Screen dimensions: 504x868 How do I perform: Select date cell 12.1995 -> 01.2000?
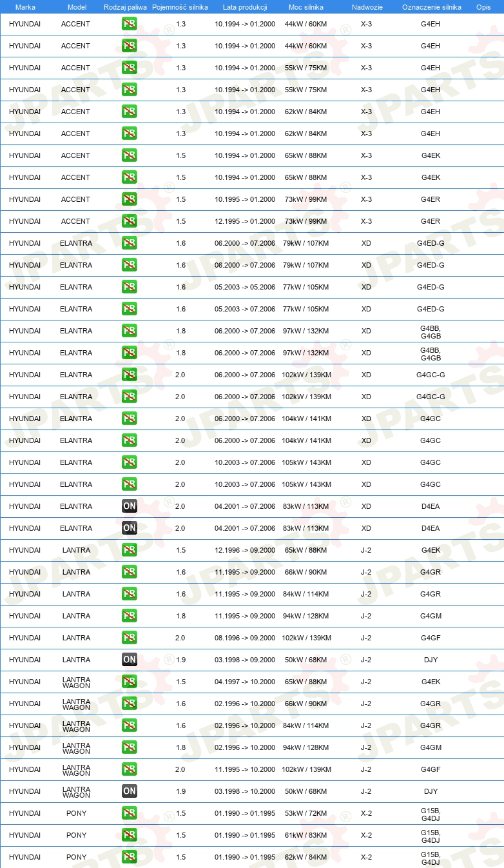click(245, 221)
